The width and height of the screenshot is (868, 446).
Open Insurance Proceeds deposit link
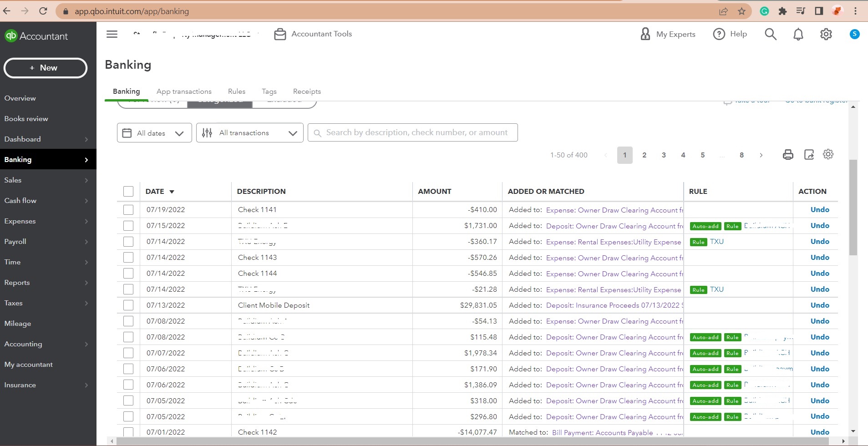pos(614,305)
